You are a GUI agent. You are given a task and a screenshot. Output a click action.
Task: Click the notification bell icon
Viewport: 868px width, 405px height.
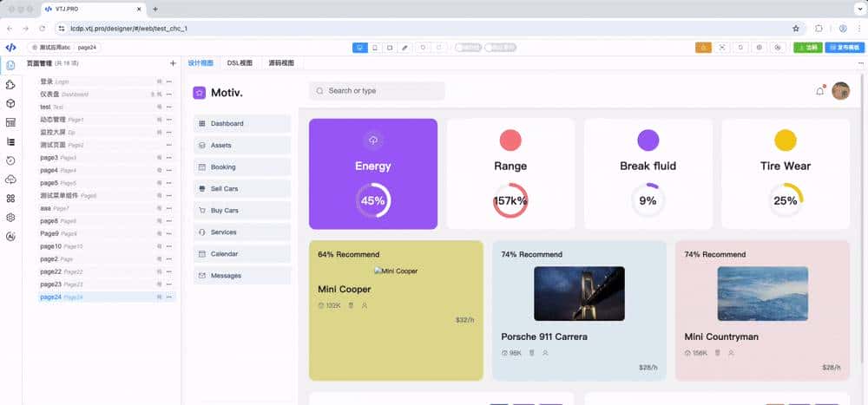tap(820, 91)
